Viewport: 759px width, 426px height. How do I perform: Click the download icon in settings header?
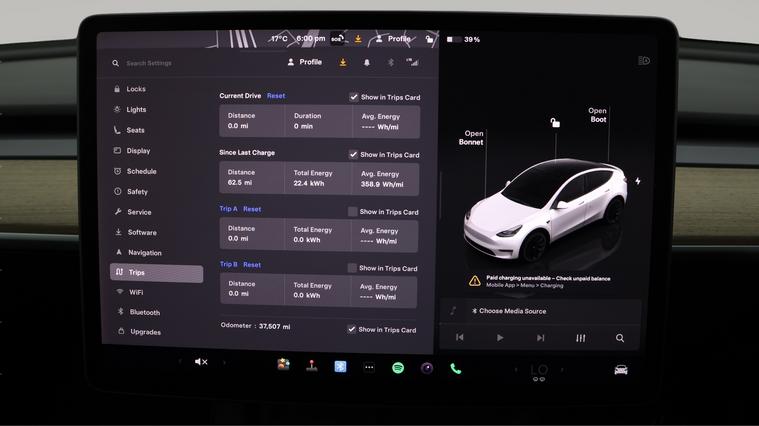[343, 62]
